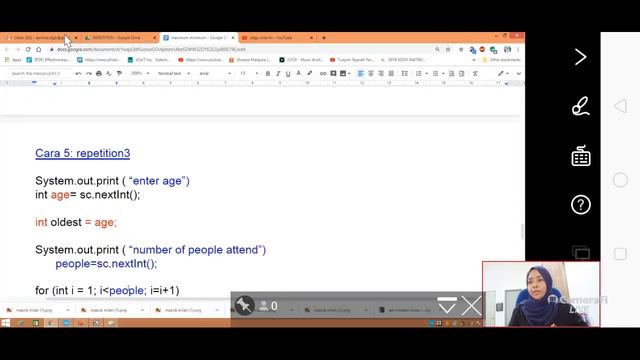This screenshot has width=640, height=360.
Task: Click the browser Reload button
Action: pyautogui.click(x=28, y=49)
